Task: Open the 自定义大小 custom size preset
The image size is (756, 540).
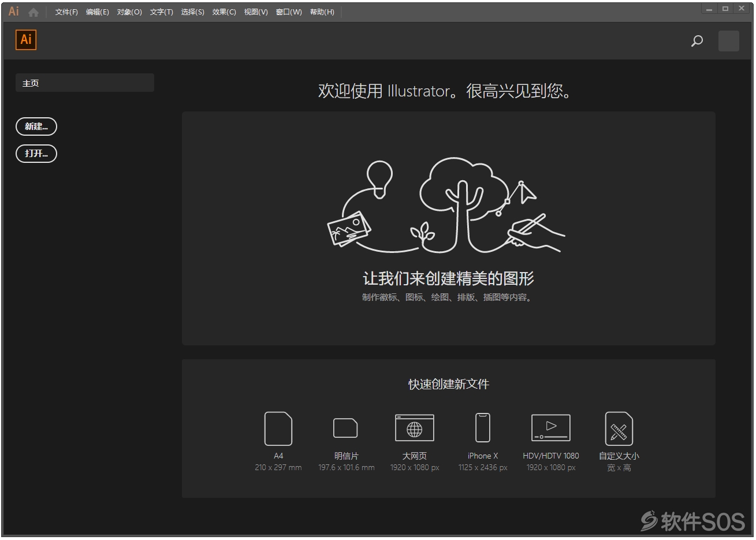Action: coord(619,429)
